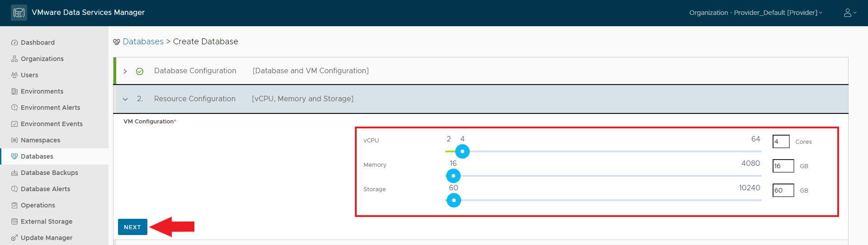868x245 pixels.
Task: Click the VMware Data Services Manager logo icon
Action: (x=19, y=13)
